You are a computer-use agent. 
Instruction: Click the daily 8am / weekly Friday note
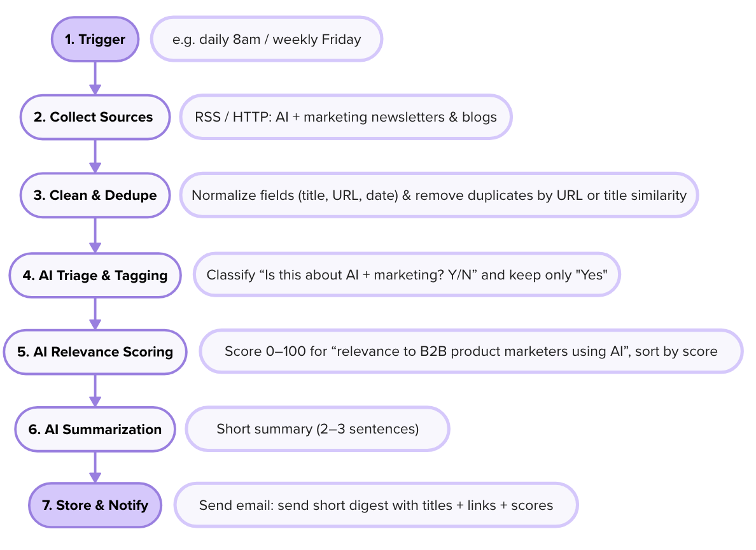click(x=267, y=39)
